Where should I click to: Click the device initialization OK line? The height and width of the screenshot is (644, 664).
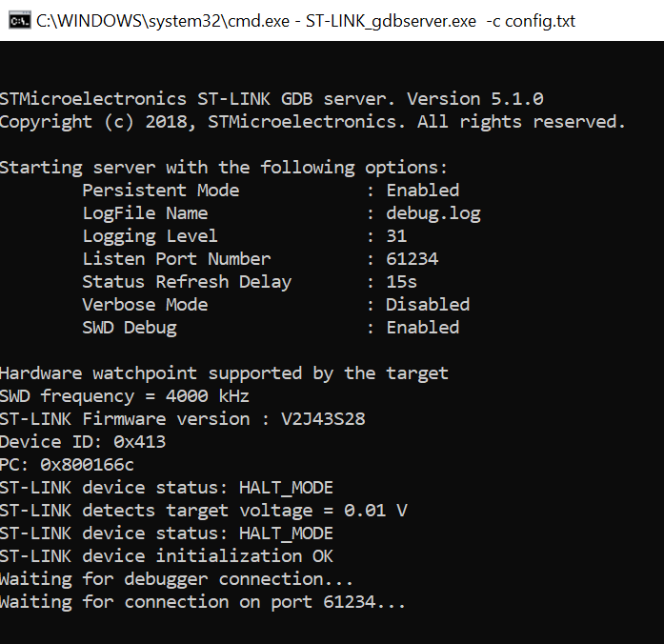[166, 556]
